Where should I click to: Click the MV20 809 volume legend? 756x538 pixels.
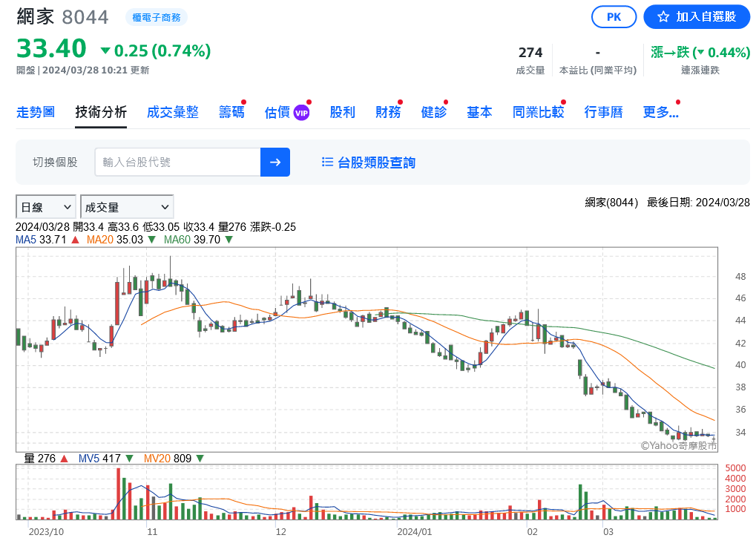[168, 459]
